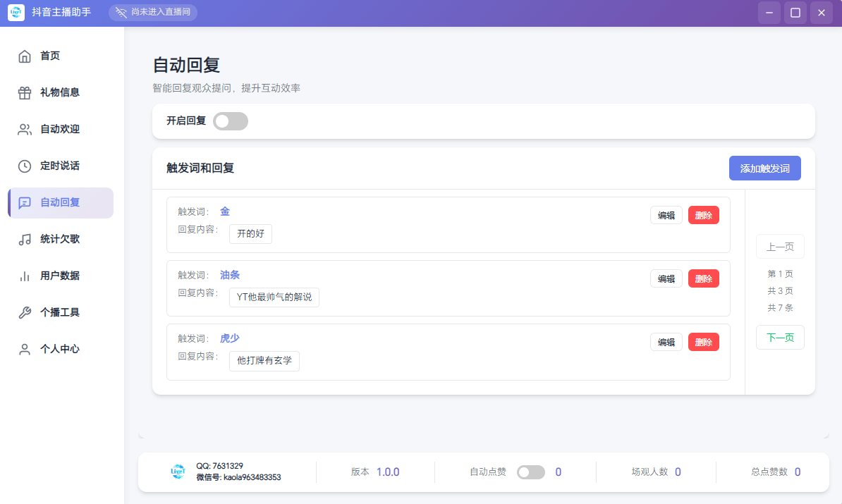Click the 尚未进入直播间 status pill

click(x=153, y=12)
